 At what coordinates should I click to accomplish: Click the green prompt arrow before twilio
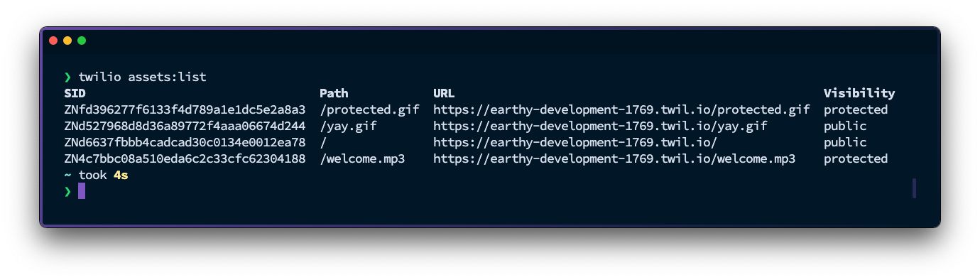(x=67, y=77)
